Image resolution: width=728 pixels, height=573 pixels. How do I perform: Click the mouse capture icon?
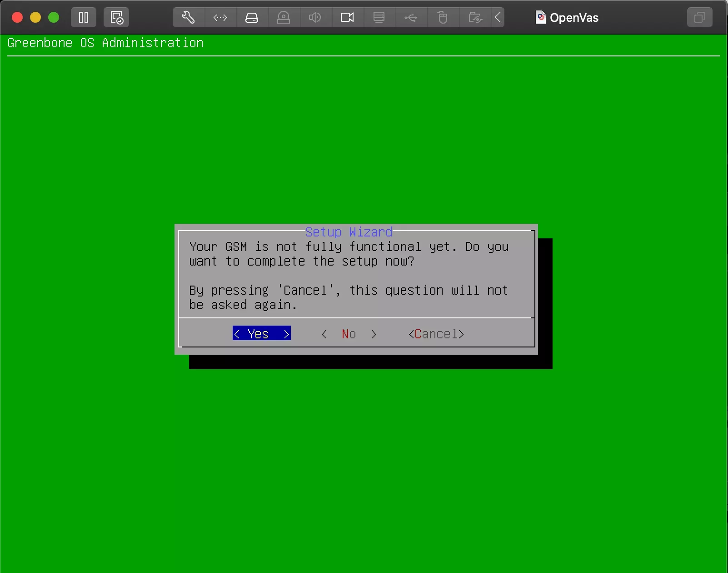click(443, 18)
